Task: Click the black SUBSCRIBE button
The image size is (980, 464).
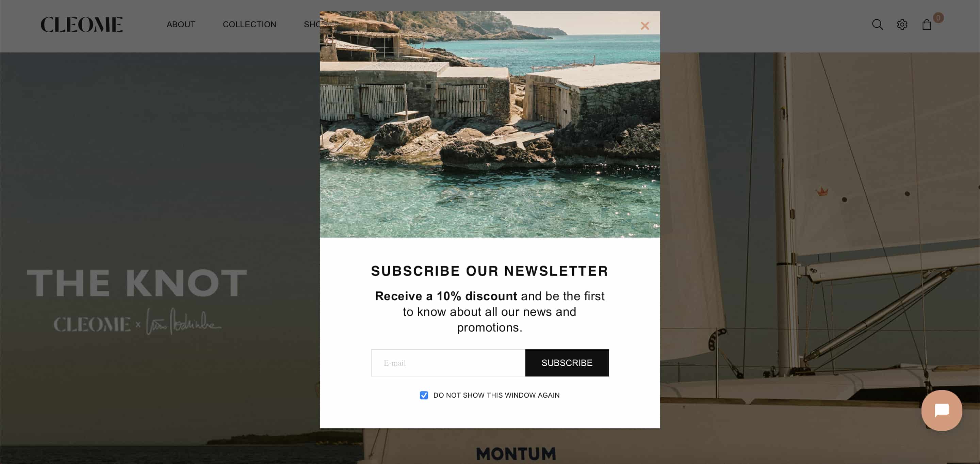Action: coord(567,363)
